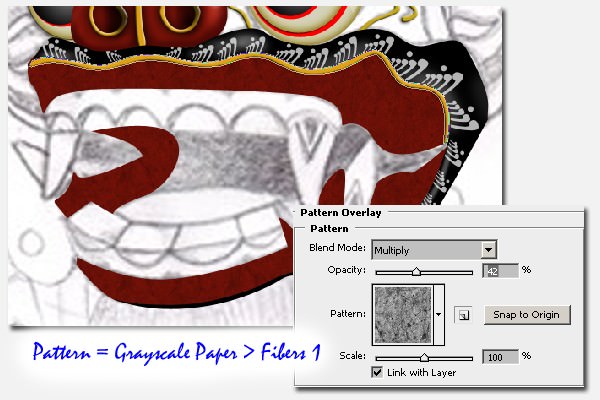Screen dimensions: 600x400
Task: Click the Blend Mode dropdown arrow button
Action: (x=488, y=250)
